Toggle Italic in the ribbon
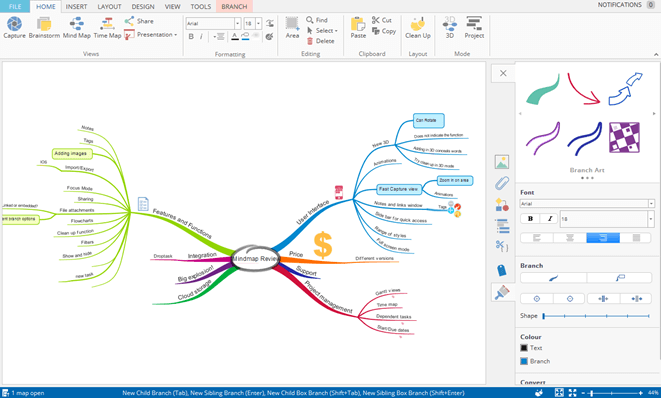This screenshot has height=398, width=661. 202,37
